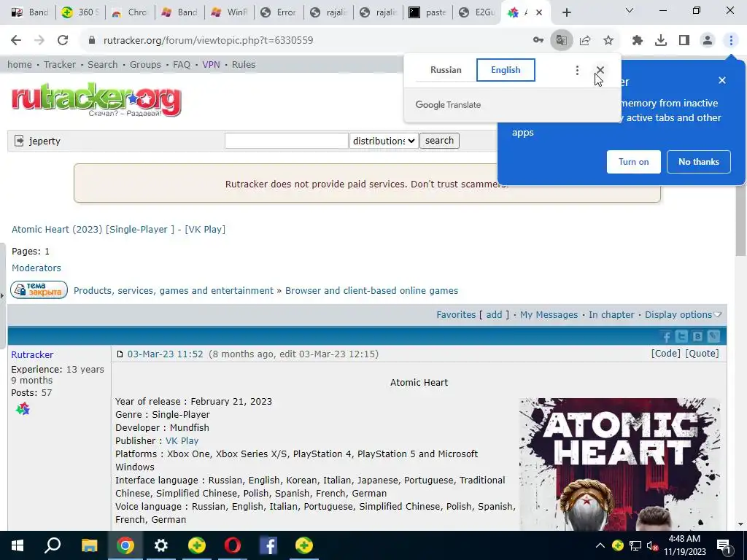Show hidden system tray icons
The height and width of the screenshot is (560, 747).
pos(600,545)
